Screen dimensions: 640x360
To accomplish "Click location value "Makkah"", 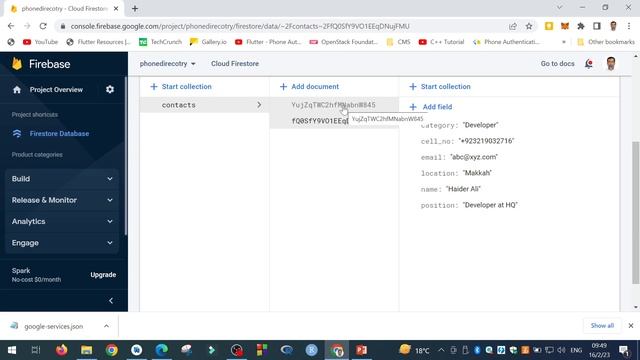I will (477, 173).
